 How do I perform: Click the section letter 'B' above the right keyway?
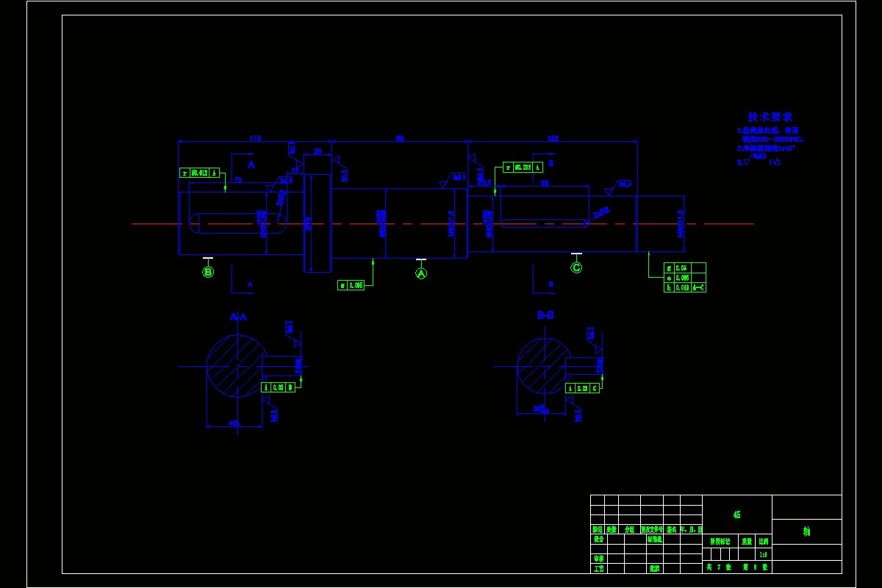point(551,163)
